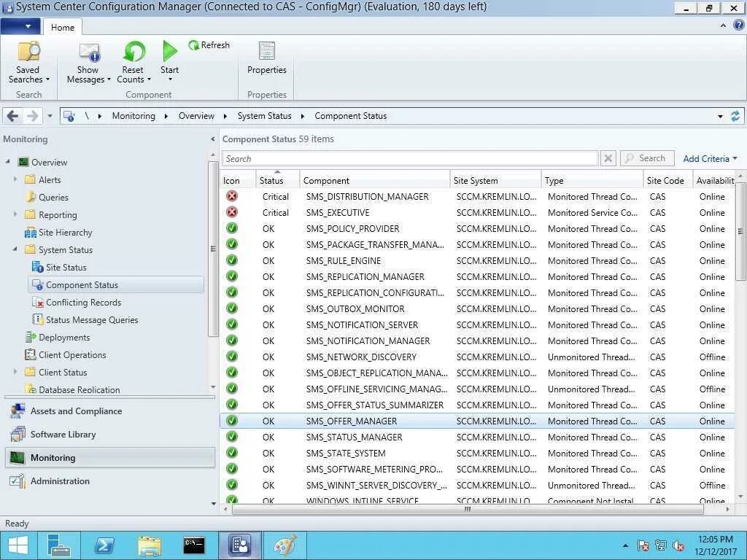Open Server Manager from the taskbar
This screenshot has width=747, height=560.
point(59,545)
